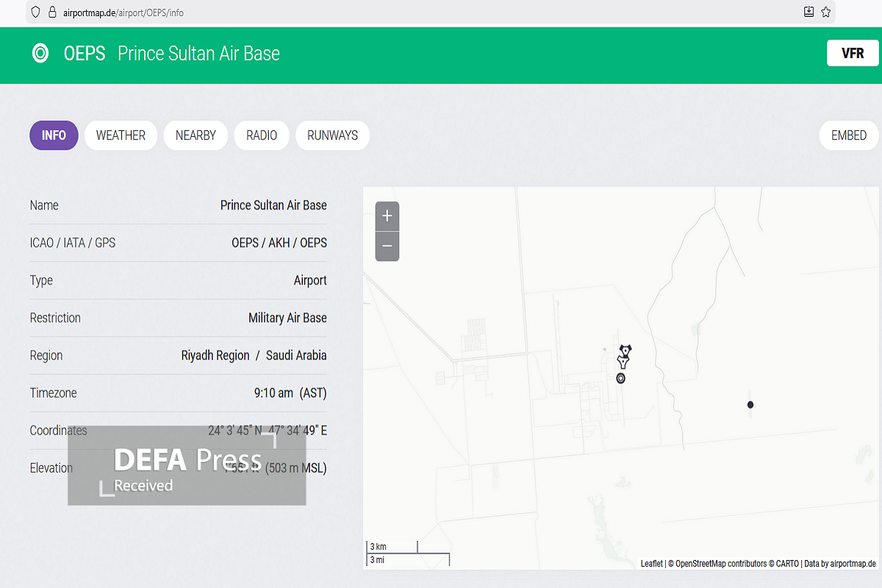
Task: Select the INFO tab
Action: (x=54, y=135)
